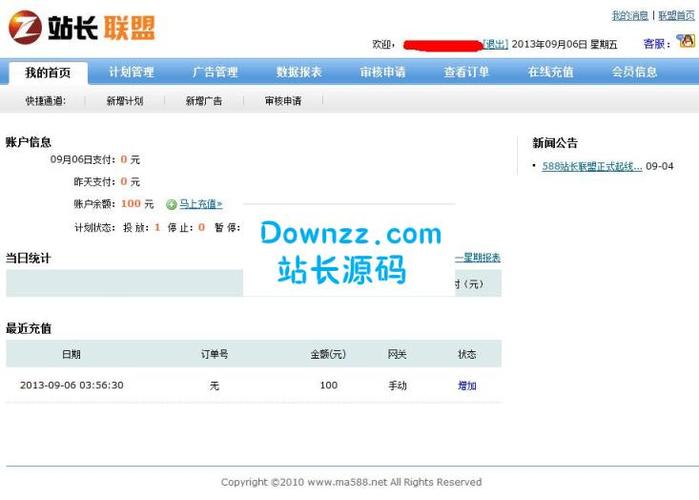The height and width of the screenshot is (500, 699).
Task: Switch to 在线充值 tab
Action: point(551,72)
